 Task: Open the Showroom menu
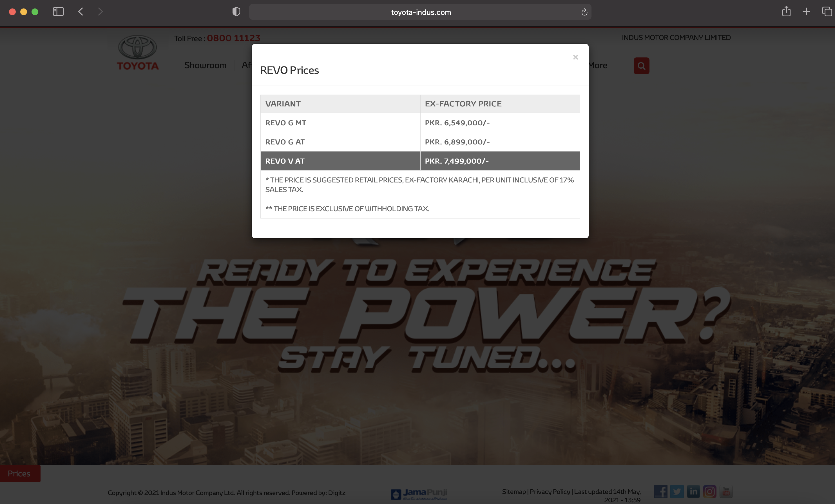coord(205,65)
